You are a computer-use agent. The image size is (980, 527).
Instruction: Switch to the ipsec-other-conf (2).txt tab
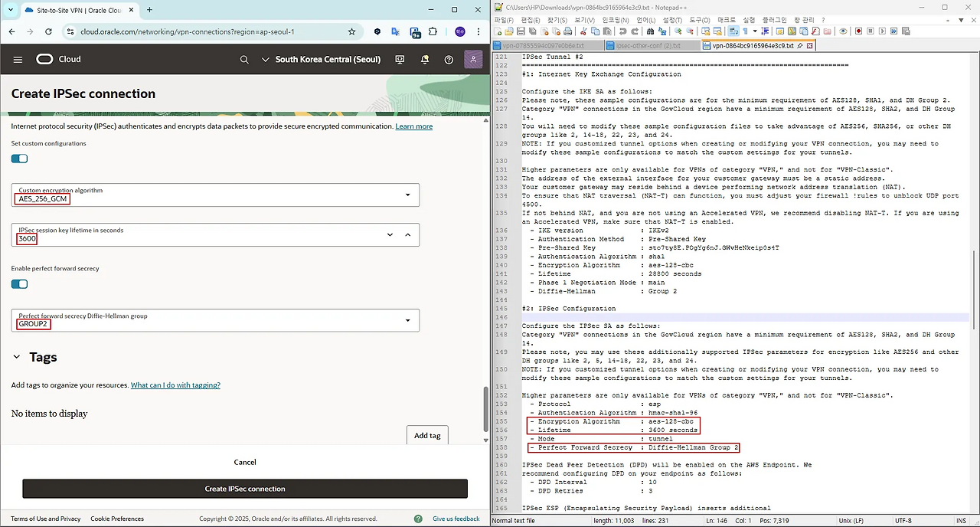tap(652, 46)
